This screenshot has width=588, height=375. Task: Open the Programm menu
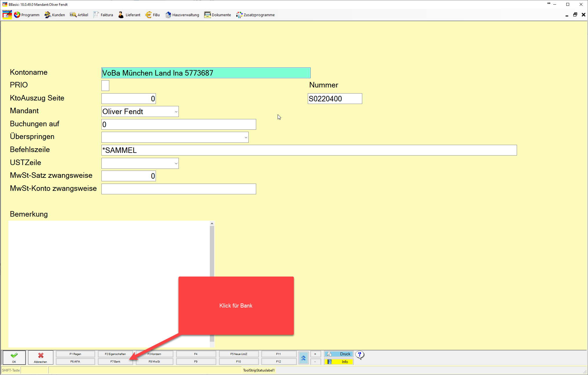click(27, 15)
